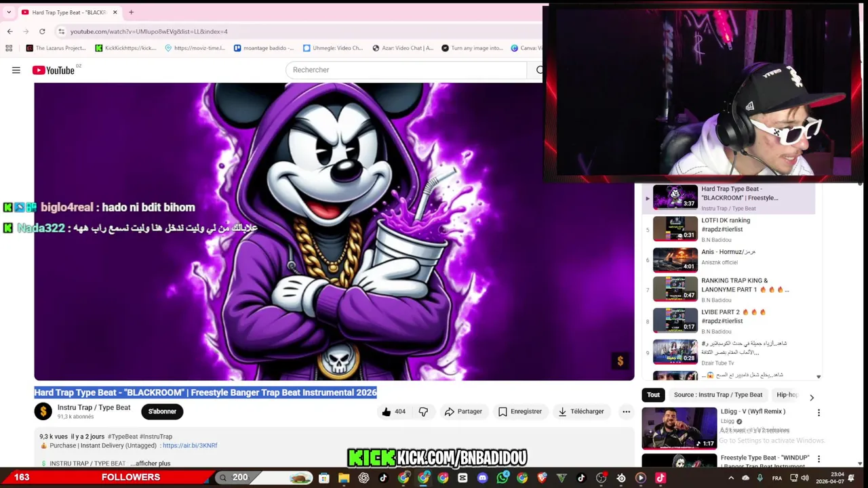Reload the page with the refresh icon
Screen dimensions: 868x488
[42, 31]
